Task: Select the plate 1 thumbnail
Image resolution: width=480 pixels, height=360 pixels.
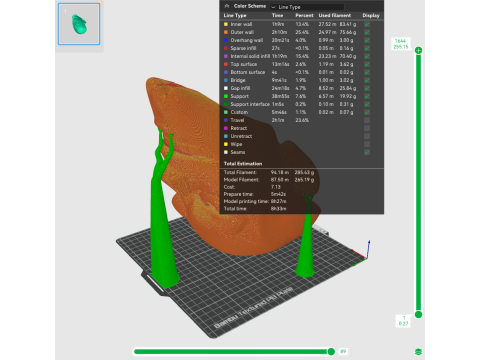Action: [x=79, y=24]
